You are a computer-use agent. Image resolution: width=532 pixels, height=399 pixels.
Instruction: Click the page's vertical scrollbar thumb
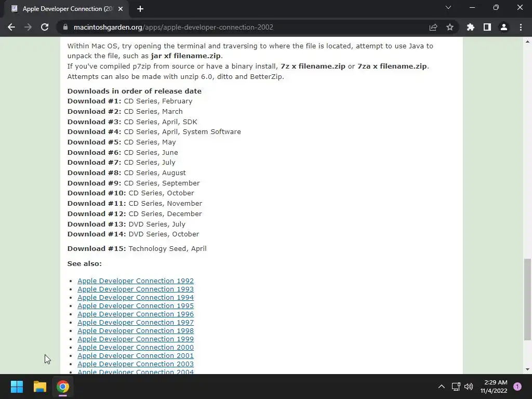pos(527,299)
